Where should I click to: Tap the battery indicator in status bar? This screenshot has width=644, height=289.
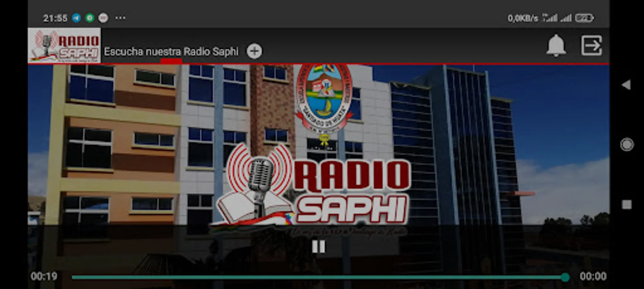coord(585,18)
